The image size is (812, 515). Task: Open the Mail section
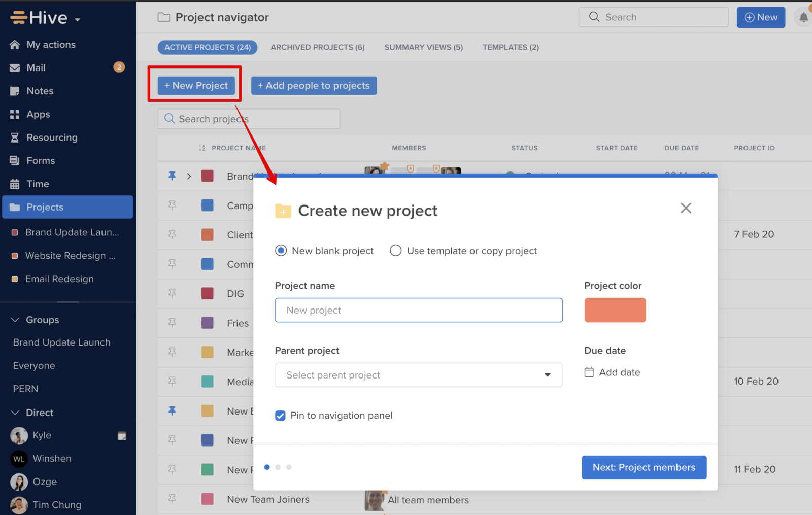(36, 67)
